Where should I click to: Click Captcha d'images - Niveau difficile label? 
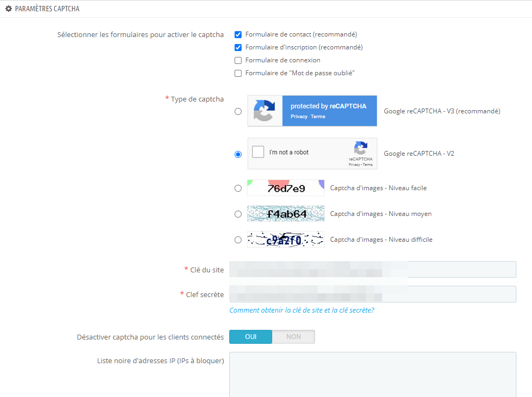click(381, 240)
